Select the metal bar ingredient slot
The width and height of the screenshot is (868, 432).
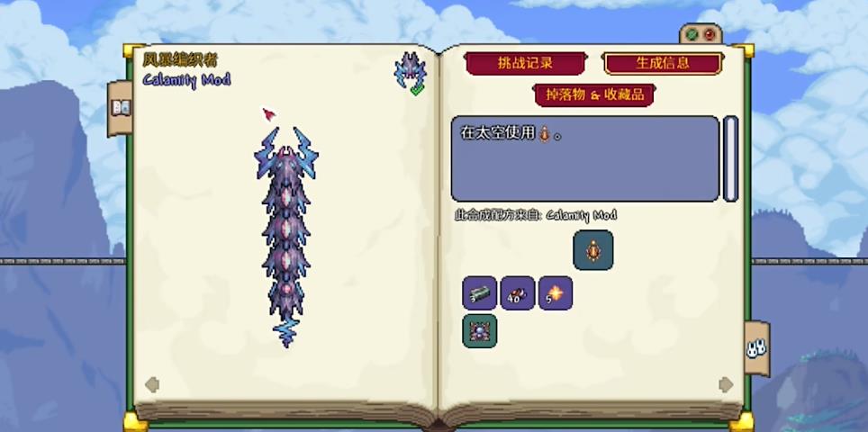click(479, 293)
